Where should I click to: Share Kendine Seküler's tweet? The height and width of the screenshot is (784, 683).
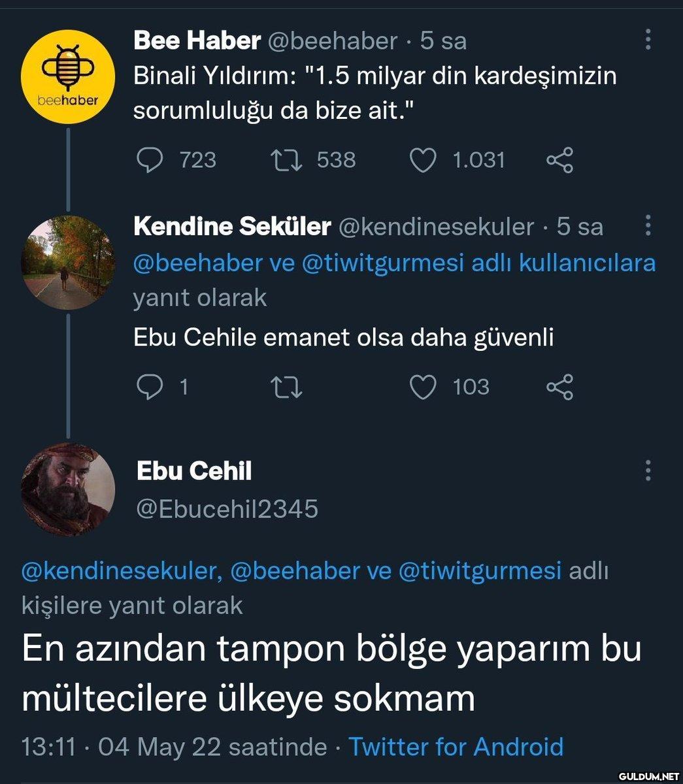[559, 387]
